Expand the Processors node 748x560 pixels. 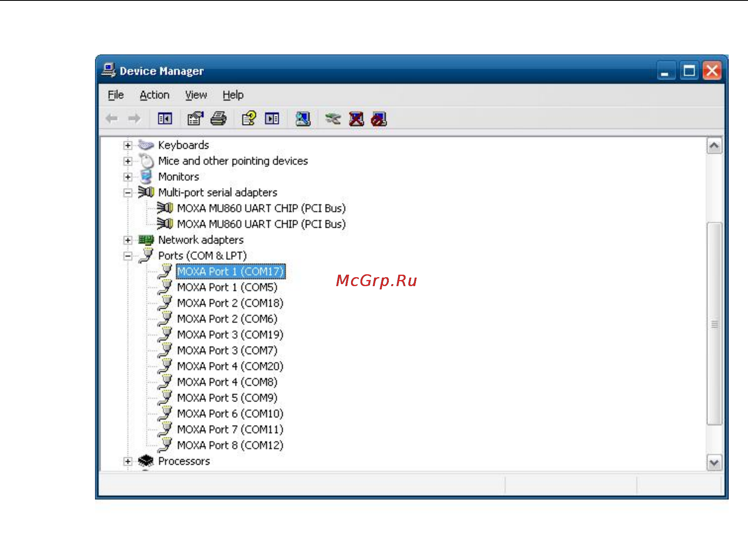click(128, 461)
